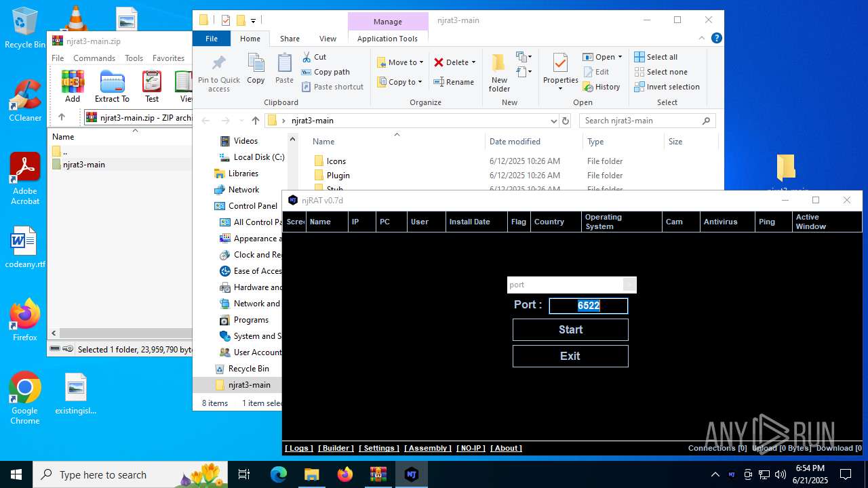Screen dimensions: 868x488
Task: Open Adobe Acrobat desktop icon
Action: pos(25,179)
